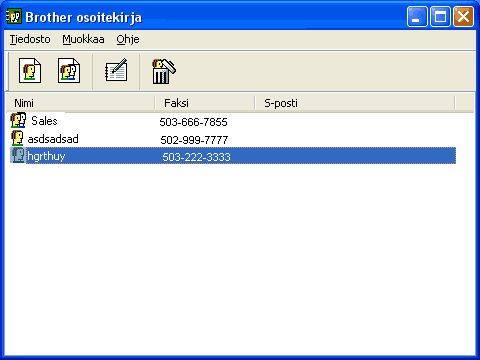The image size is (480, 360).
Task: Select the Sales group icon
Action: pos(18,120)
